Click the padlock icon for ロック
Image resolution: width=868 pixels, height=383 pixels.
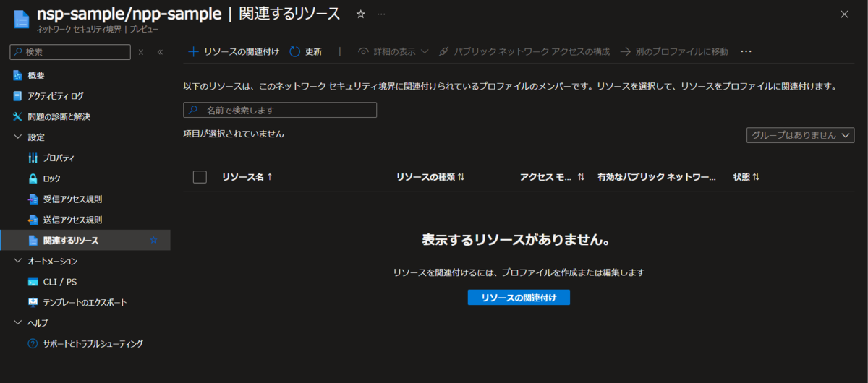33,178
